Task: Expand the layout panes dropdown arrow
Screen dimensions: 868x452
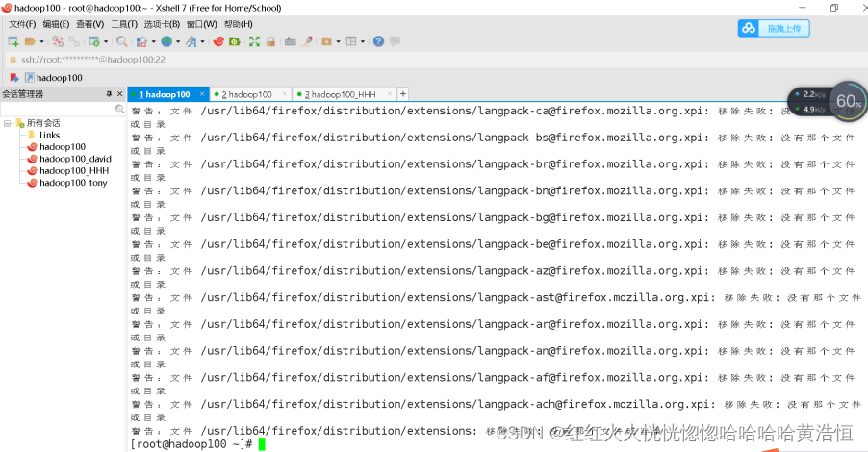Action: click(x=363, y=41)
